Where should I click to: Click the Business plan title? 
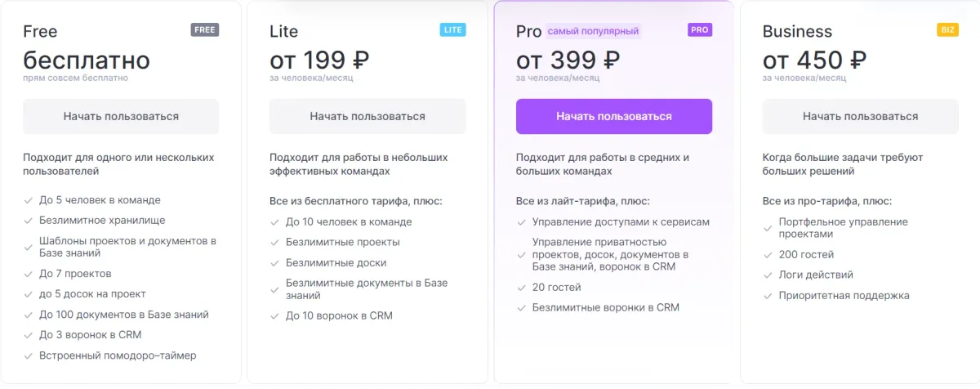tap(797, 32)
